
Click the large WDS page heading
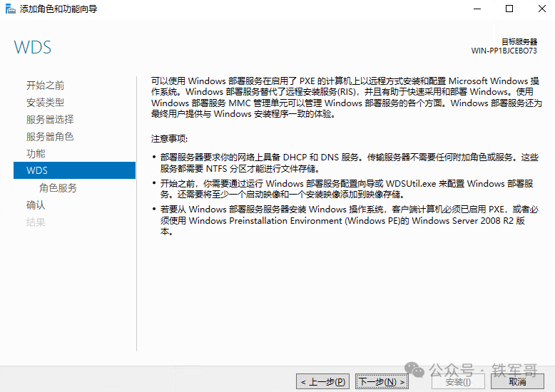pyautogui.click(x=33, y=48)
